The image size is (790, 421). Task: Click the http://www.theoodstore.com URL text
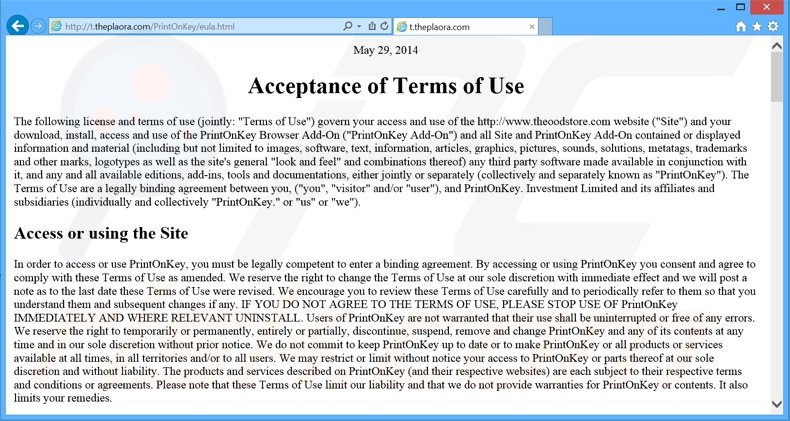544,121
